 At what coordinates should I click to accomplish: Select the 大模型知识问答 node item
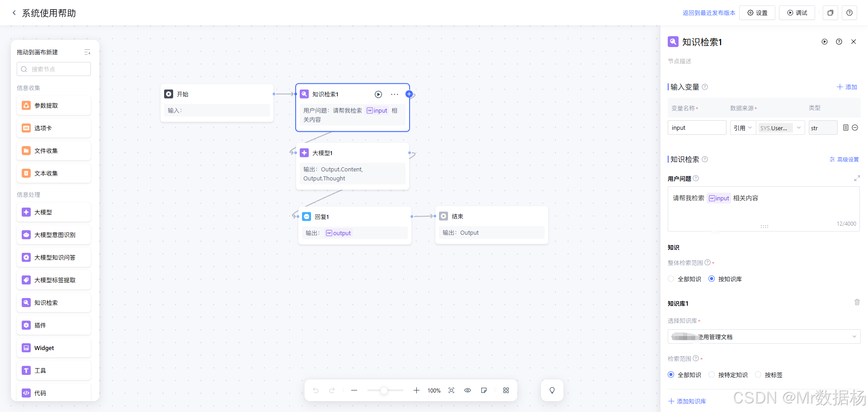pyautogui.click(x=54, y=257)
